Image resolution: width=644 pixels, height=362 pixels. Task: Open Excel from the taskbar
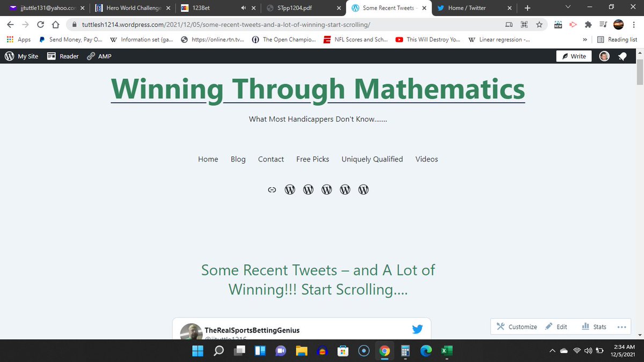tap(445, 351)
